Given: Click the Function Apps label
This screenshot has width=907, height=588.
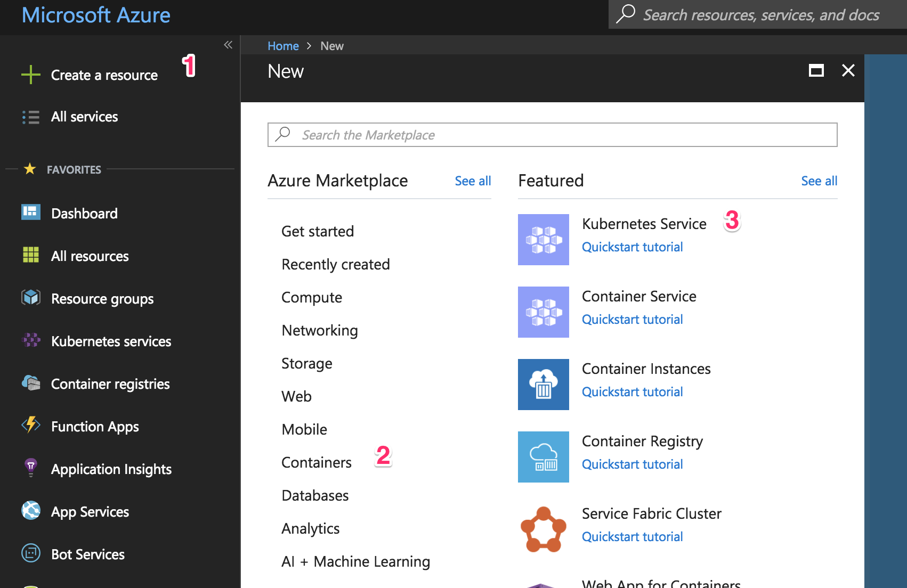Looking at the screenshot, I should 95,427.
